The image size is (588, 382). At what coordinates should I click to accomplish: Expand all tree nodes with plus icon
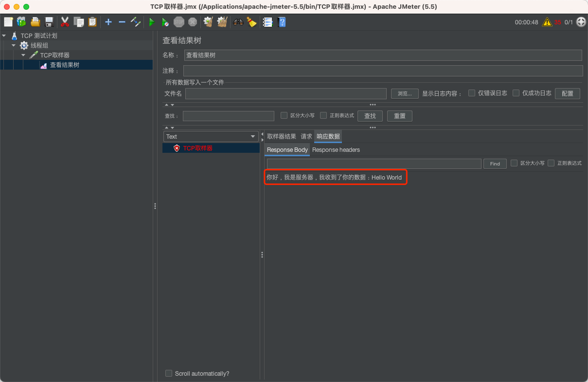[108, 22]
